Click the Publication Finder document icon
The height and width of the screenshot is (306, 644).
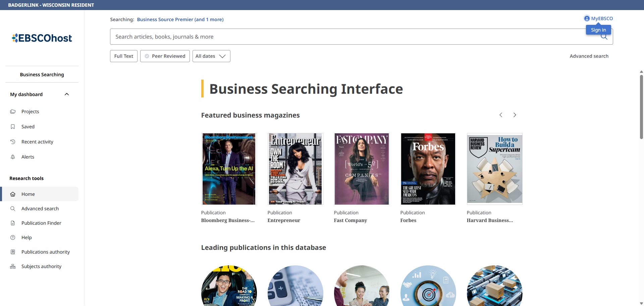[x=13, y=223]
